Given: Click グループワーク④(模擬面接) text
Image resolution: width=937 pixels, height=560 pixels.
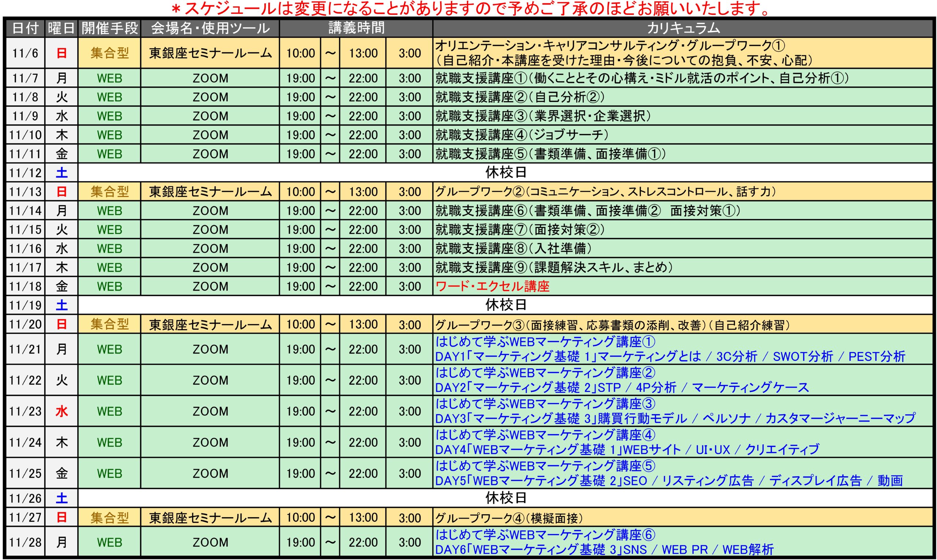Looking at the screenshot, I should click(x=509, y=518).
